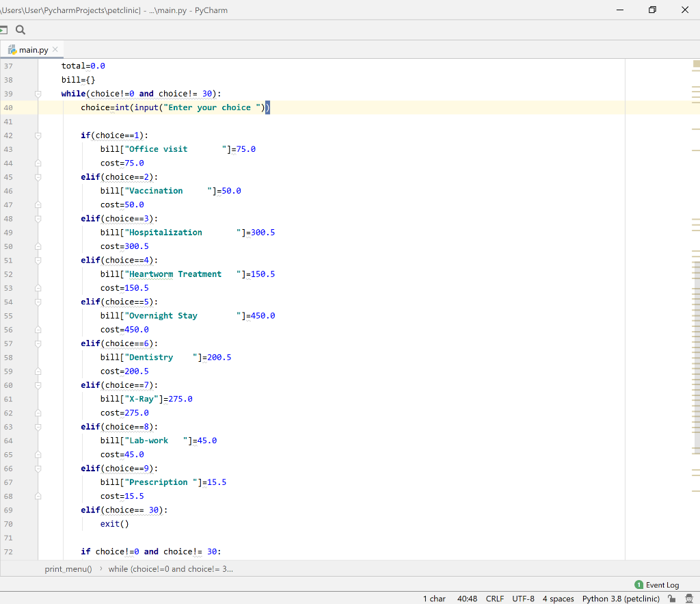Open the UTF-8 file encoding popup
The image size is (700, 604).
tap(523, 599)
